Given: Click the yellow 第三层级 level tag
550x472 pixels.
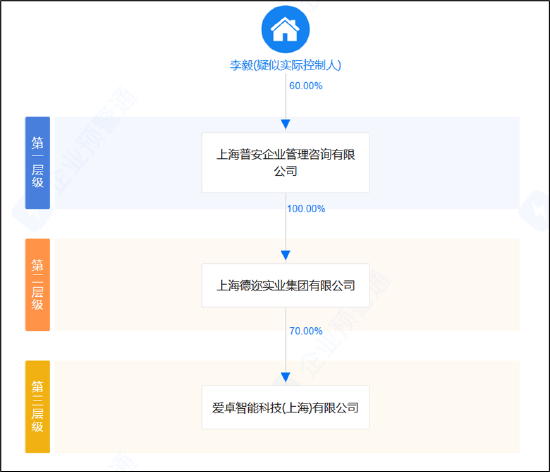Looking at the screenshot, I should pos(38,407).
